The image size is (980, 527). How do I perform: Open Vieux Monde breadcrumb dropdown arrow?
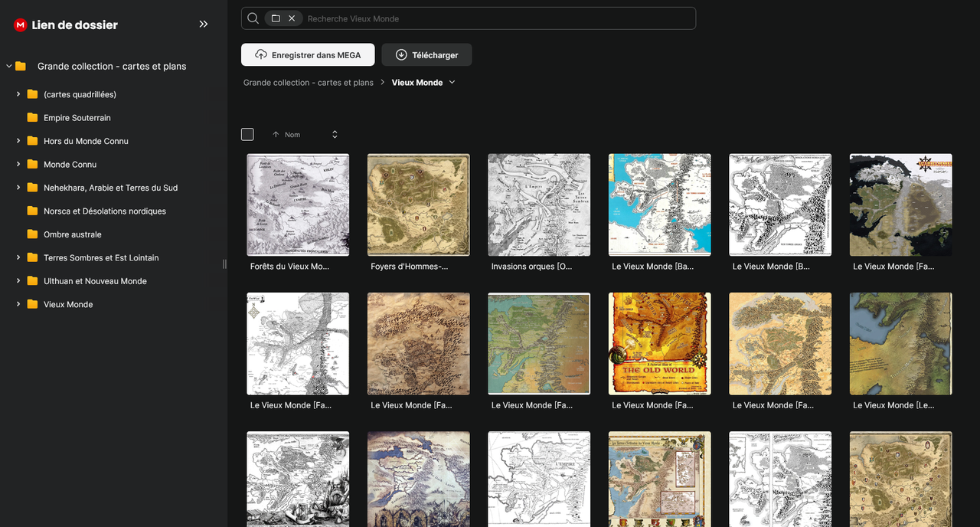[x=452, y=82]
